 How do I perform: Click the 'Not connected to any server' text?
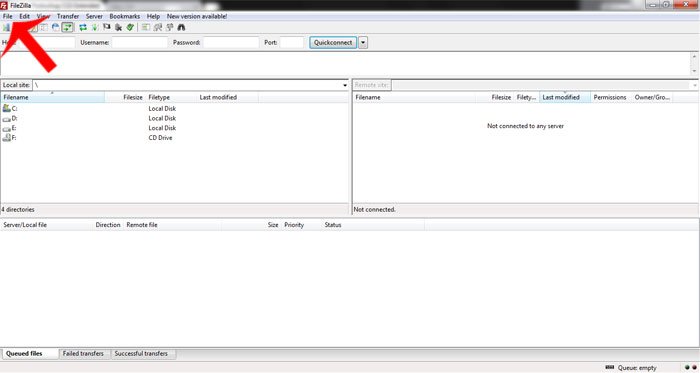[525, 126]
